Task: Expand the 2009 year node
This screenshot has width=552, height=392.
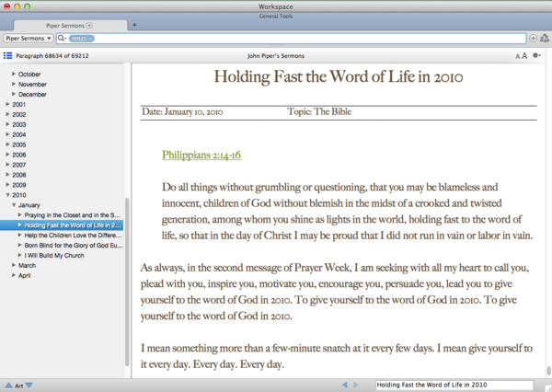Action: [x=7, y=185]
